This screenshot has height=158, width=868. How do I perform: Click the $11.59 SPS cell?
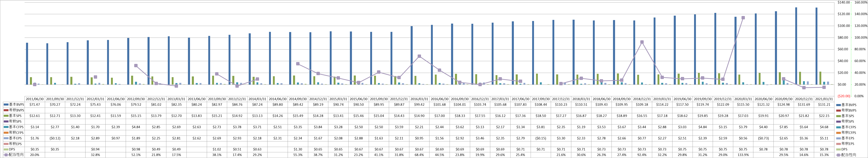[116, 116]
